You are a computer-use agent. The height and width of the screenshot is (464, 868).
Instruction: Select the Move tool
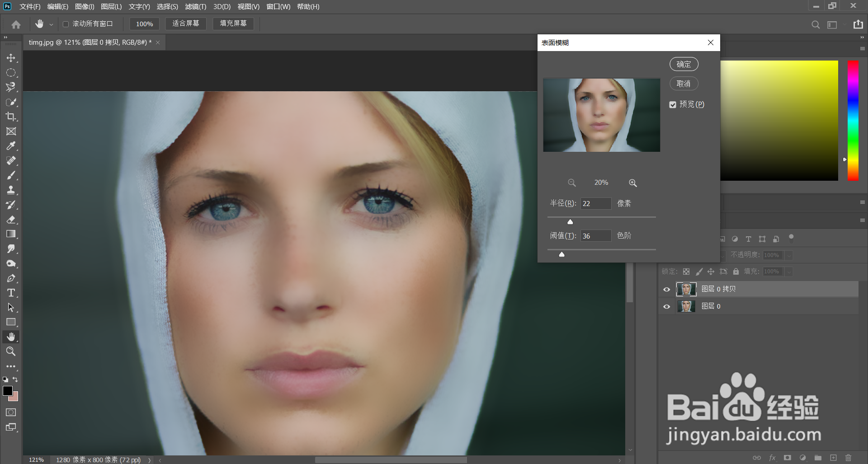coord(11,58)
